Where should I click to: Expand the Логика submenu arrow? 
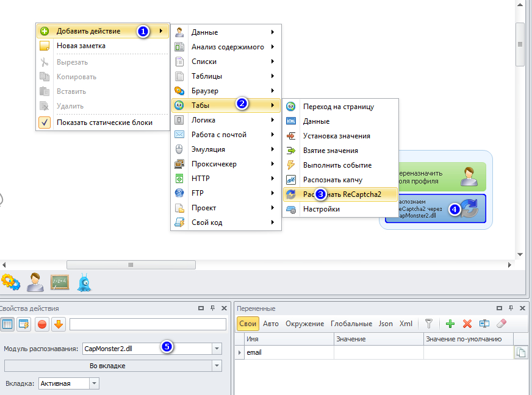point(273,119)
